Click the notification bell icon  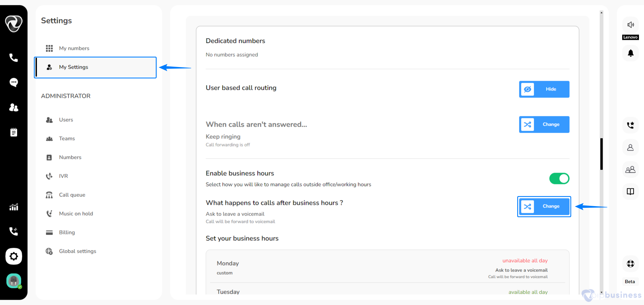(631, 53)
